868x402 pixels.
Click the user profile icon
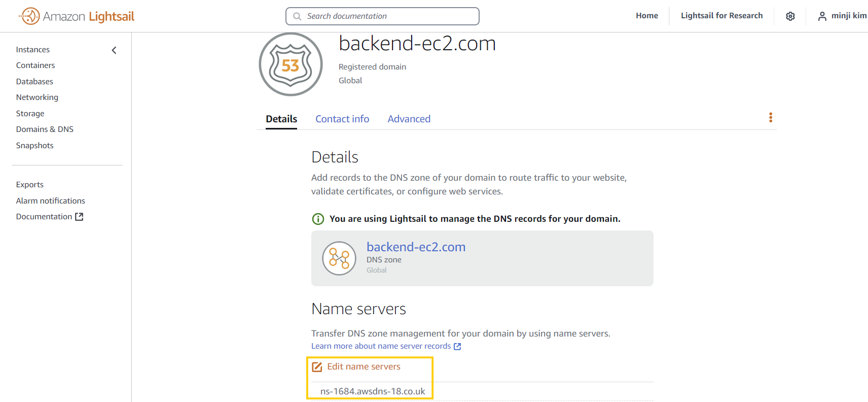(x=822, y=16)
